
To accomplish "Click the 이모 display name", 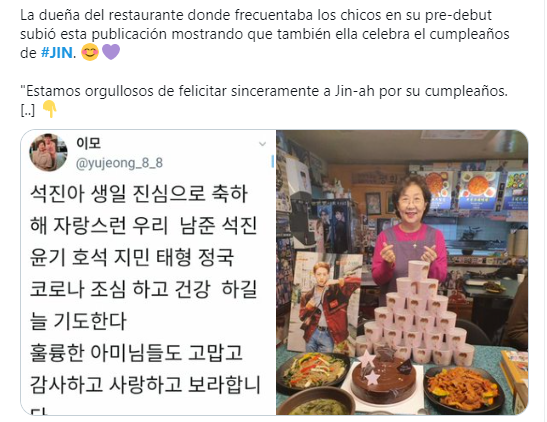I will (x=88, y=143).
